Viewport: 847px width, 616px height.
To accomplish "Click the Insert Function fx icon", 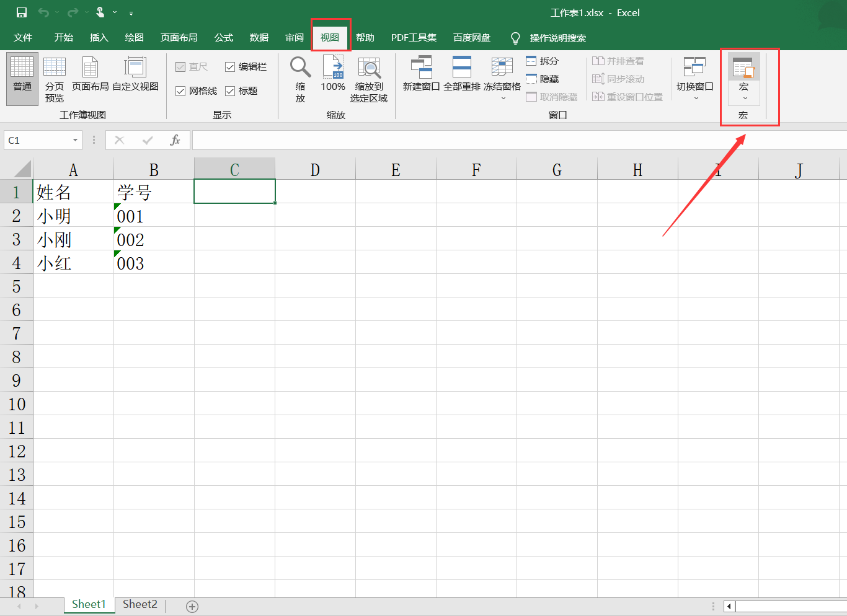I will pos(175,140).
